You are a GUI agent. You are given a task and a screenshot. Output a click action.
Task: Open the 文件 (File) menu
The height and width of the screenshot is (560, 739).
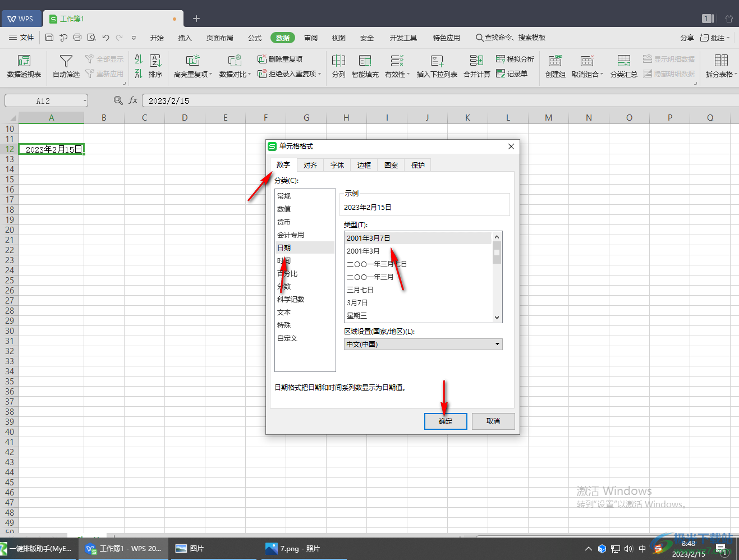[x=21, y=38]
